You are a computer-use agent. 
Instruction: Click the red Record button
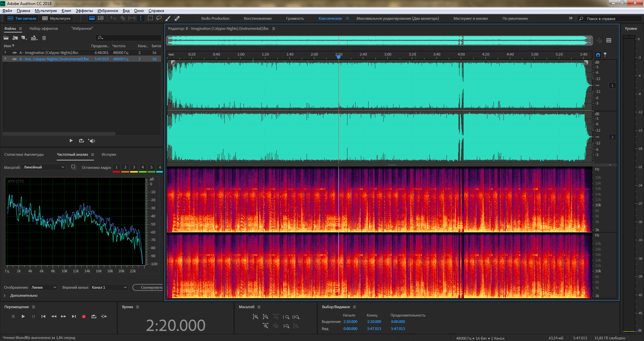click(84, 317)
